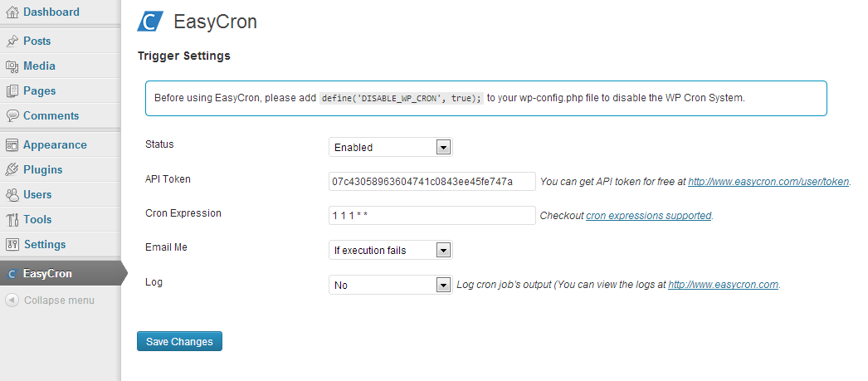Screen dimensions: 868x381
Task: Click the Tools wrench icon
Action: click(12, 220)
